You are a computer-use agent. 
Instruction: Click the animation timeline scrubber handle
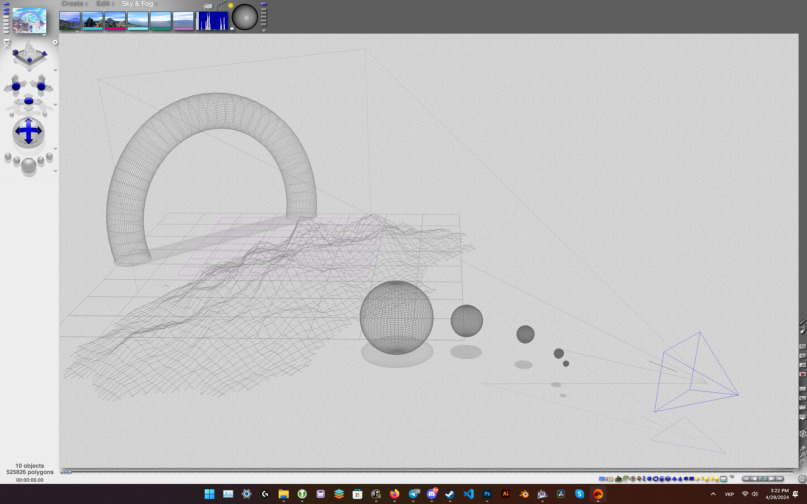click(66, 471)
